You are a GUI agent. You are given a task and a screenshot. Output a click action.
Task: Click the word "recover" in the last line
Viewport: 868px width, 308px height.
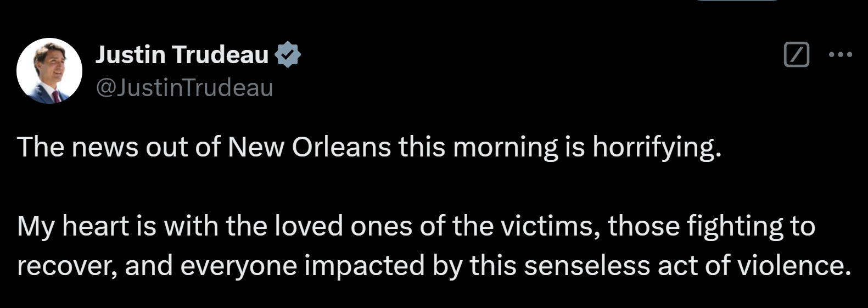click(x=65, y=266)
